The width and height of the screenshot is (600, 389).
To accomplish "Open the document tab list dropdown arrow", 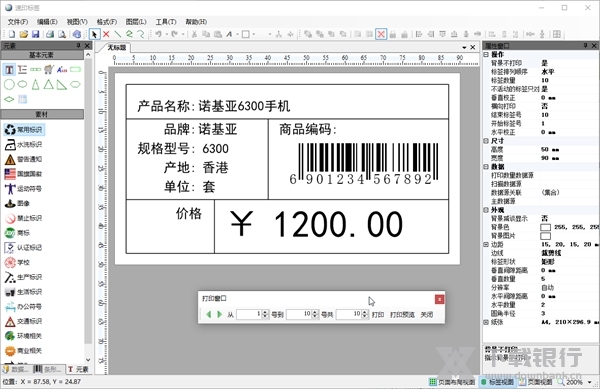I will 464,47.
